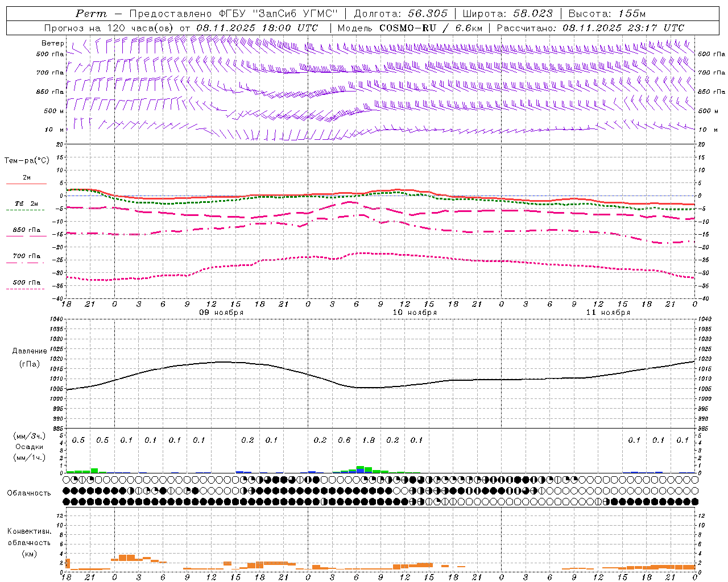Image resolution: width=728 pixels, height=582 pixels.
Task: Select the 'Долгота: 56.305' header field
Action: point(401,14)
